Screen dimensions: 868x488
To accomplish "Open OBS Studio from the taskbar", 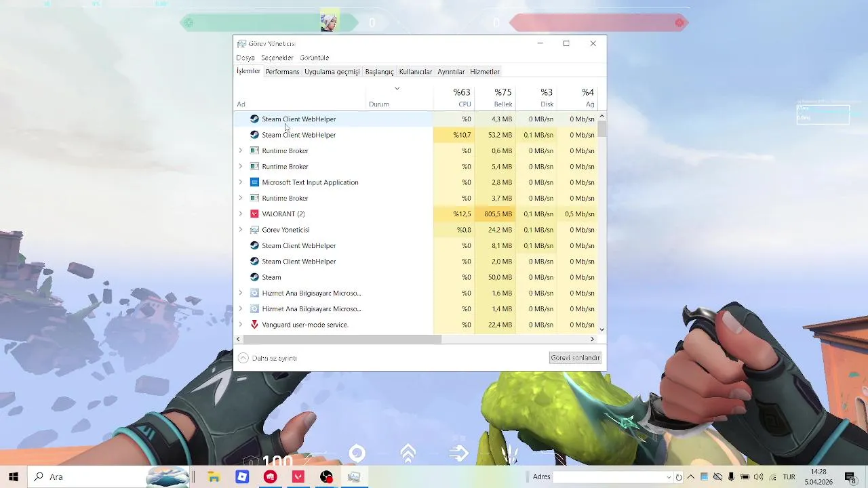I will (x=326, y=477).
